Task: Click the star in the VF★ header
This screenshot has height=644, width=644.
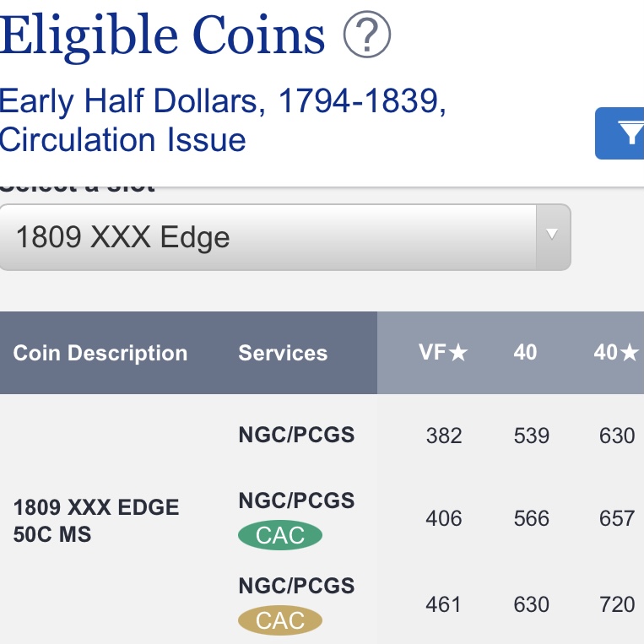Action: (x=458, y=353)
